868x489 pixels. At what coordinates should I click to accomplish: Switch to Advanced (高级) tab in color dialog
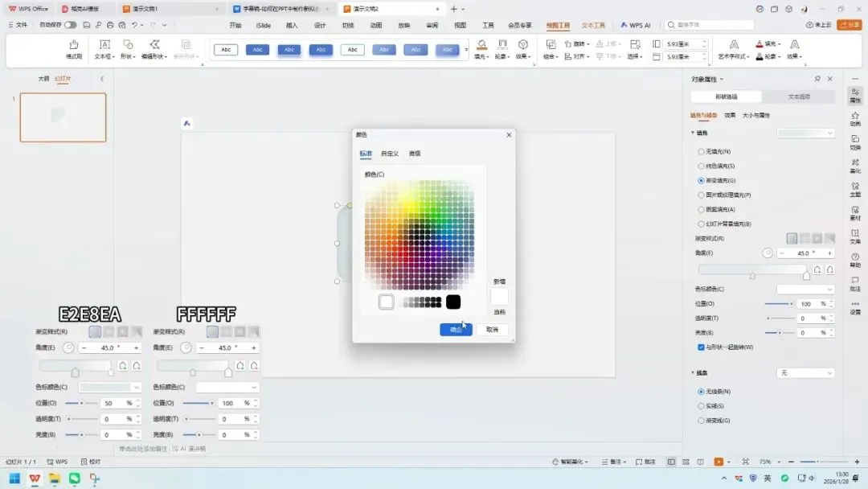click(415, 154)
